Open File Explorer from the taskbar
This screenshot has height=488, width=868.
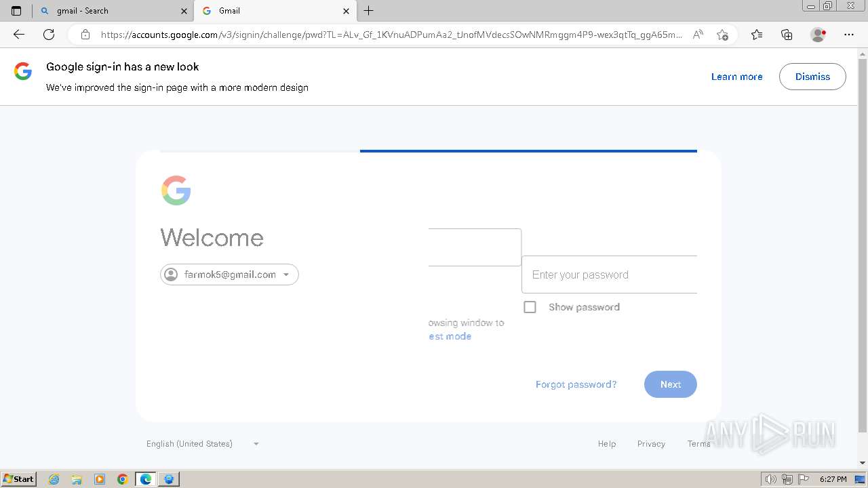tap(77, 479)
